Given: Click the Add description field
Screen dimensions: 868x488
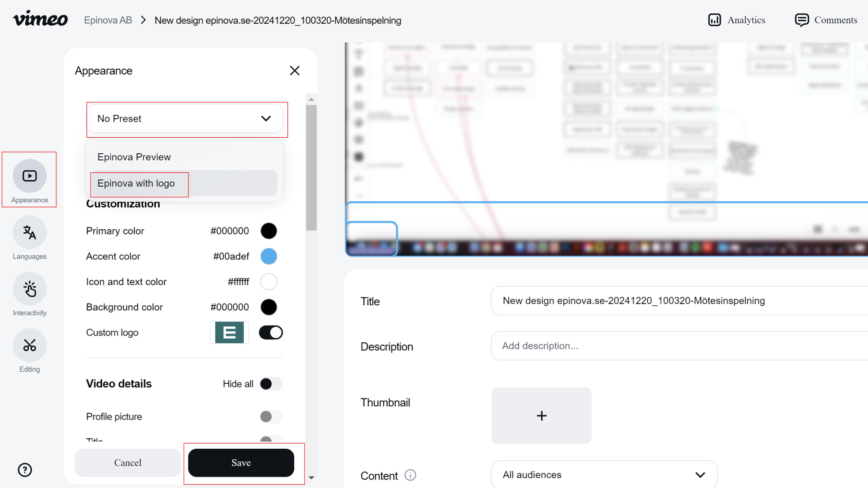Looking at the screenshot, I should [x=680, y=346].
